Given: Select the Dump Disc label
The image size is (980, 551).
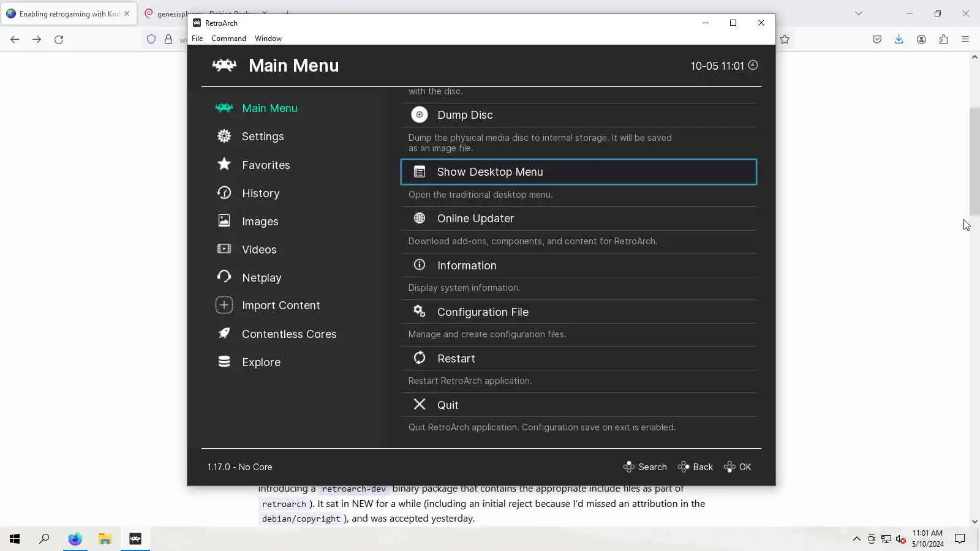Looking at the screenshot, I should 465,115.
